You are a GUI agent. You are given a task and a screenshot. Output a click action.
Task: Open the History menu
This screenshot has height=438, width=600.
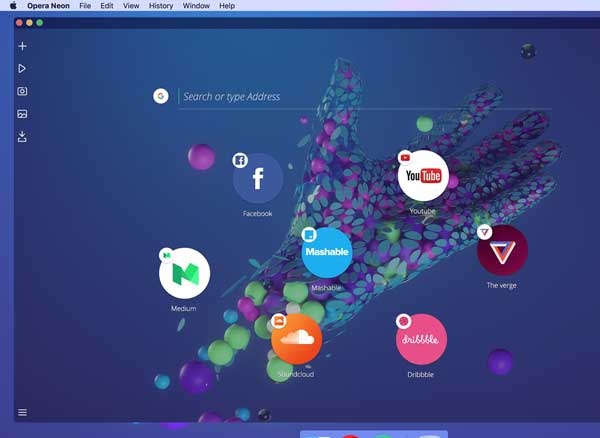[161, 6]
